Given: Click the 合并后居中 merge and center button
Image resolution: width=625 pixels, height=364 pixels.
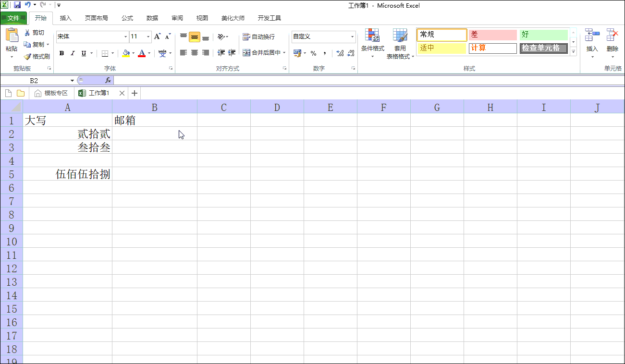Looking at the screenshot, I should (261, 53).
